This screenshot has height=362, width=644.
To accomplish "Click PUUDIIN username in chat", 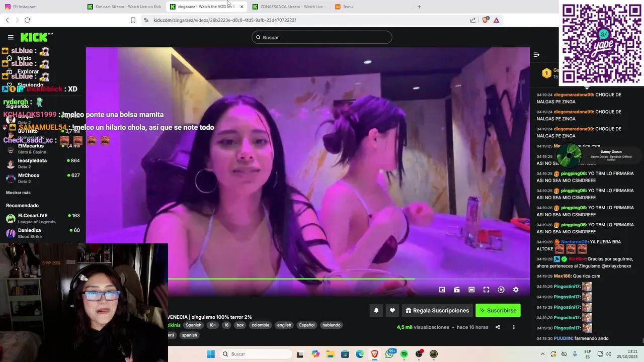I will coord(563,338).
